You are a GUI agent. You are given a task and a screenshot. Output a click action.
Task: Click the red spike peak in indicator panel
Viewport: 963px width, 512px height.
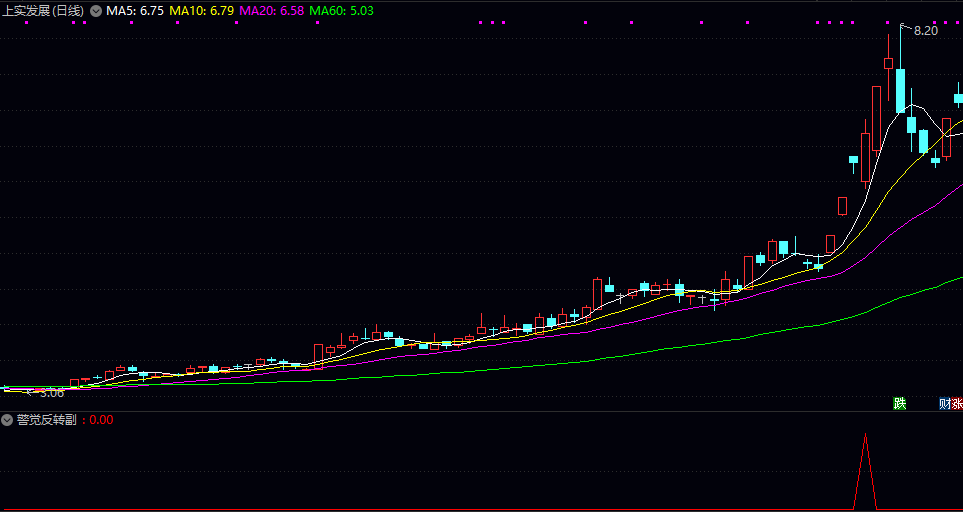[865, 436]
